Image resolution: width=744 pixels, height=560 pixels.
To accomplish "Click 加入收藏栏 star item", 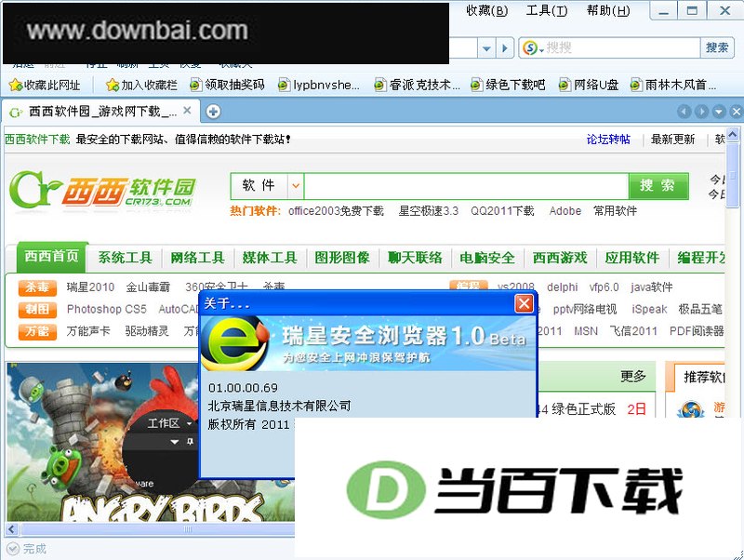I will (141, 85).
